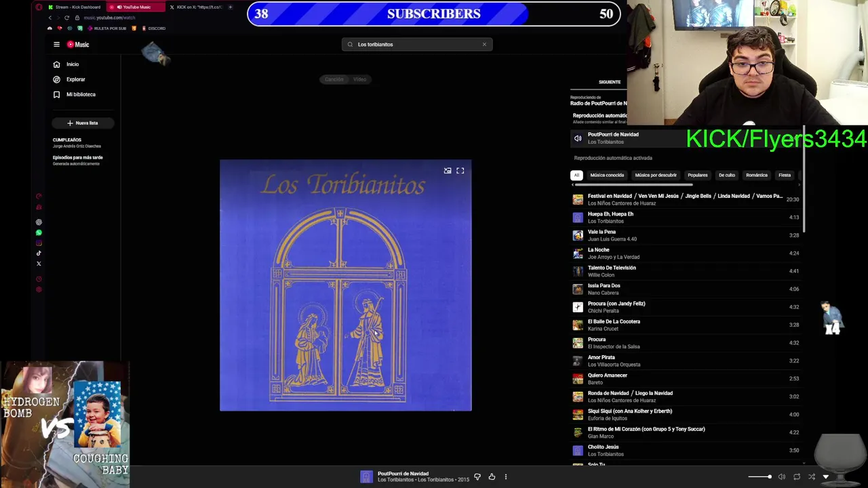Image resolution: width=868 pixels, height=488 pixels.
Task: Play Quiero Amanecer by Bareto
Action: click(x=685, y=379)
